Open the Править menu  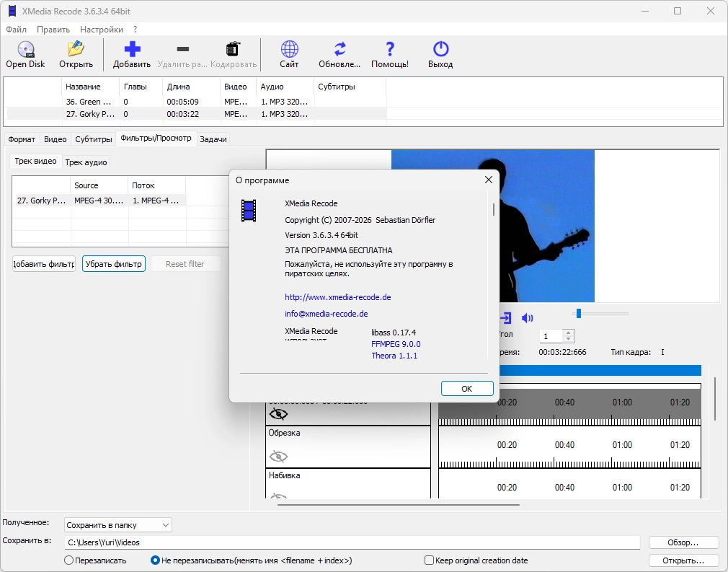(53, 30)
